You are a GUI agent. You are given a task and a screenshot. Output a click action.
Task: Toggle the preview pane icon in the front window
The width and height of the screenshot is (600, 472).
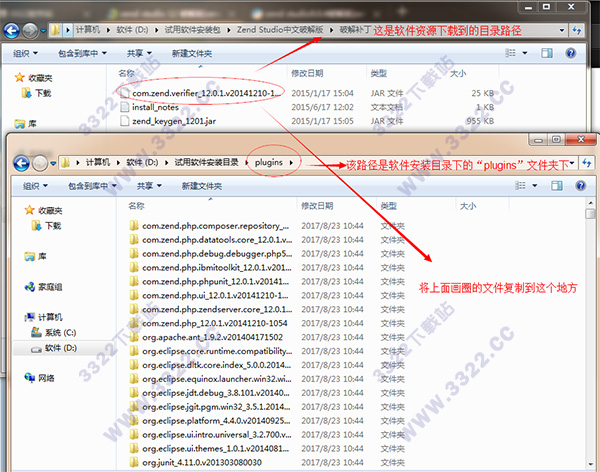click(557, 186)
